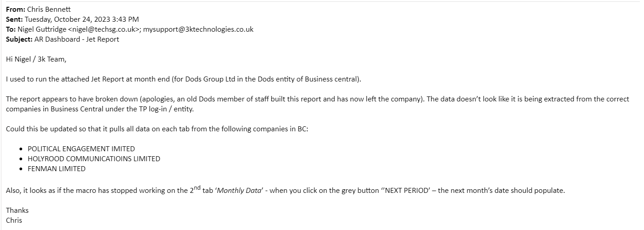Click the 'To:' header label
The image size is (644, 230).
(11, 29)
